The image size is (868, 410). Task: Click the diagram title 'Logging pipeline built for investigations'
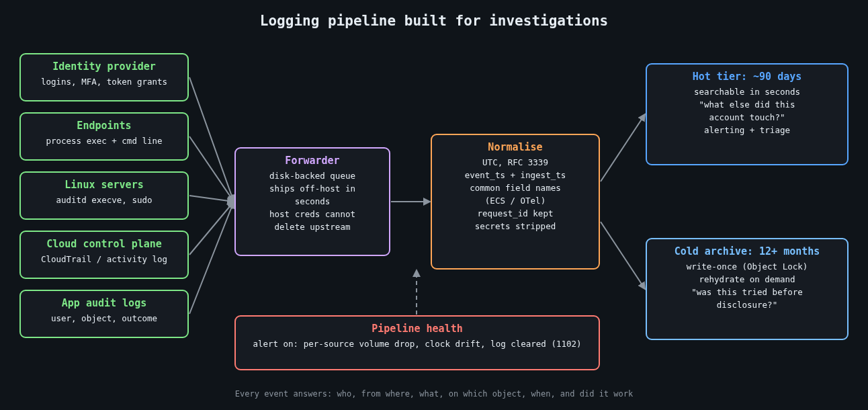[x=434, y=21]
